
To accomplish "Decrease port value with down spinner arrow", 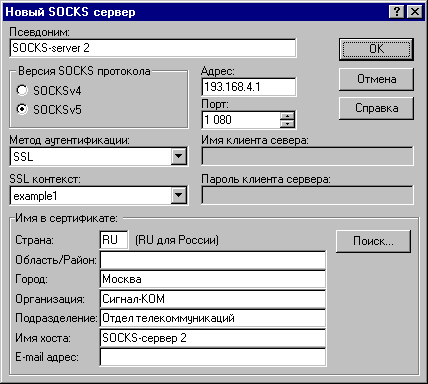I will point(287,124).
